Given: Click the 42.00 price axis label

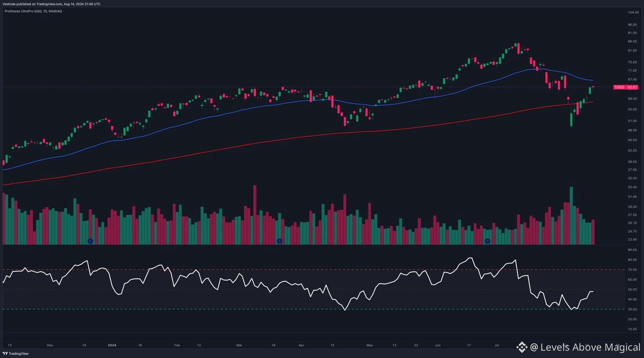Looking at the screenshot, I should pos(633,150).
